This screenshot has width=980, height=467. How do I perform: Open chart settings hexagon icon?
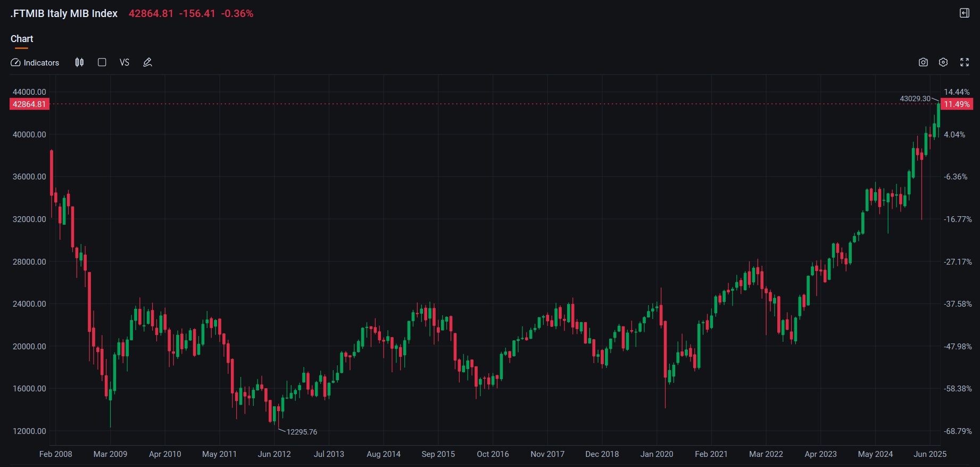pos(943,62)
